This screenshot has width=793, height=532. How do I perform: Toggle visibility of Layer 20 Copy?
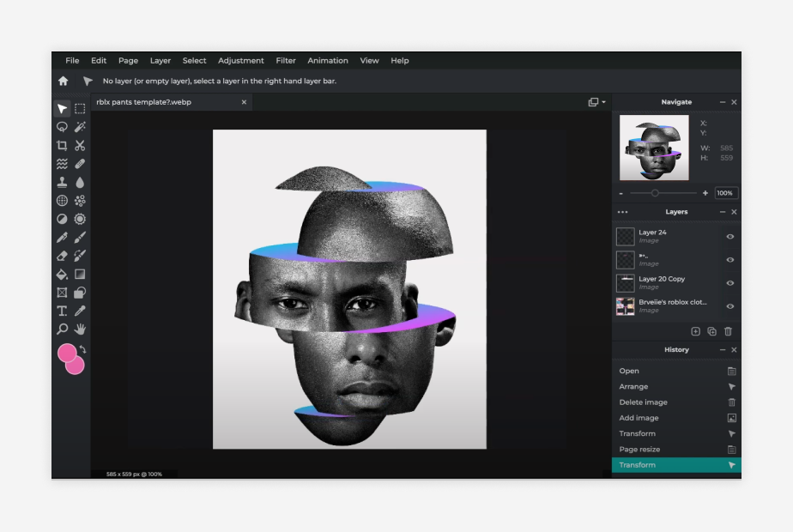tap(730, 283)
